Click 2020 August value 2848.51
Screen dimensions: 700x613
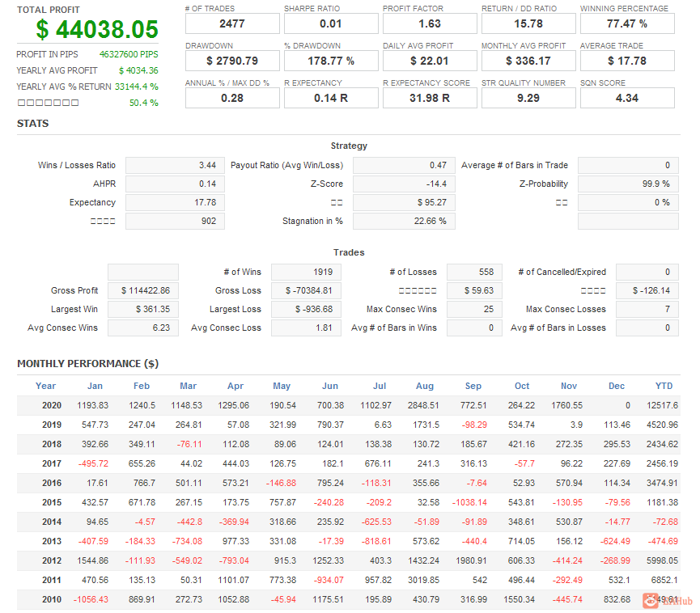(x=423, y=405)
